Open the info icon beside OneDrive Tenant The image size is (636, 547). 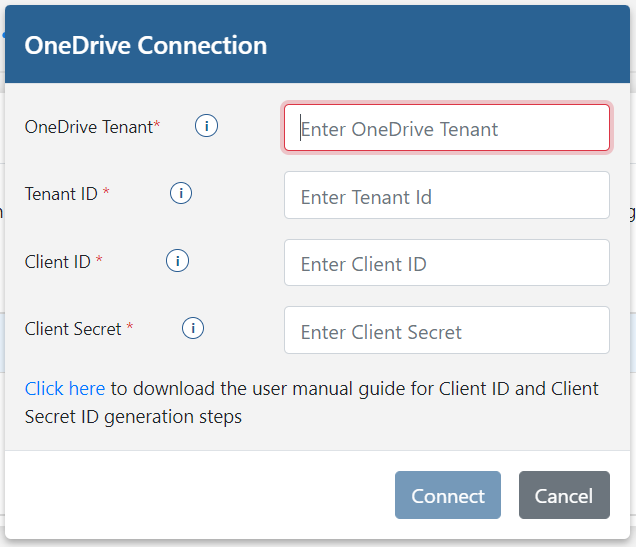[x=206, y=126]
